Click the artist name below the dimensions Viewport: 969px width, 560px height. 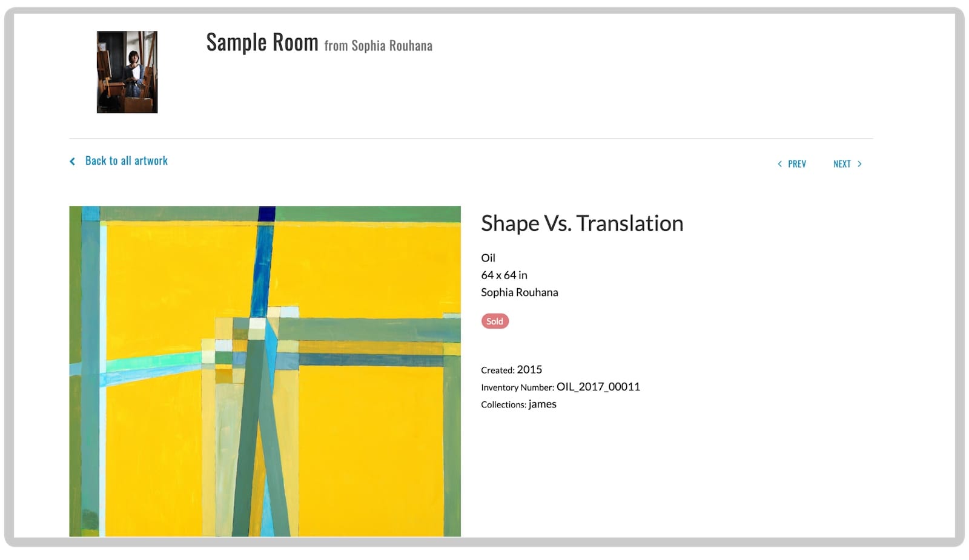[519, 292]
